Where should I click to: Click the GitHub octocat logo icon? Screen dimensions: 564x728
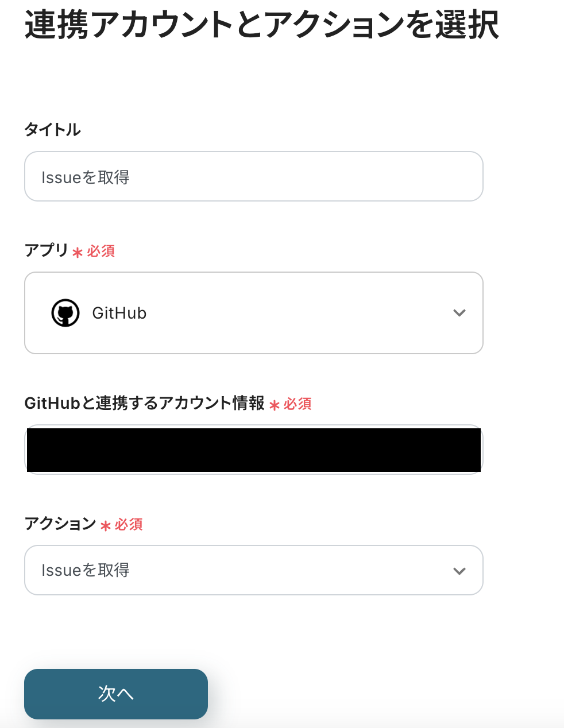click(65, 313)
